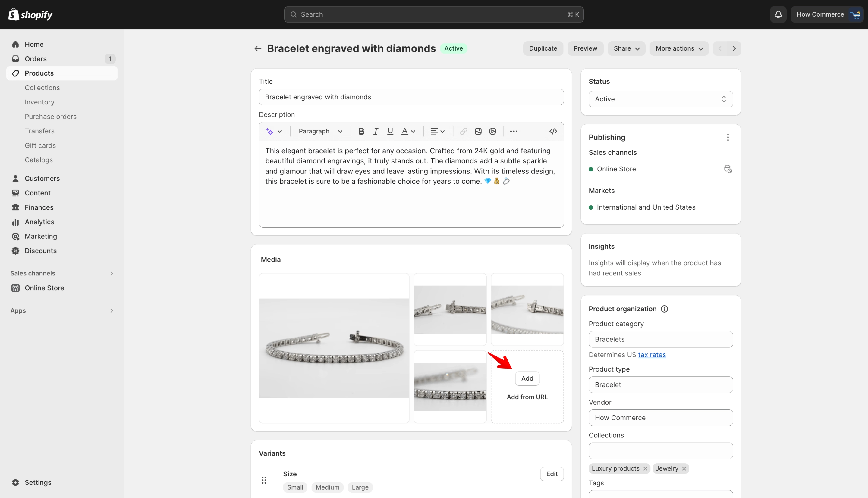Image resolution: width=868 pixels, height=498 pixels.
Task: Select the bottom blurred bracelet thumbnail
Action: tap(450, 387)
